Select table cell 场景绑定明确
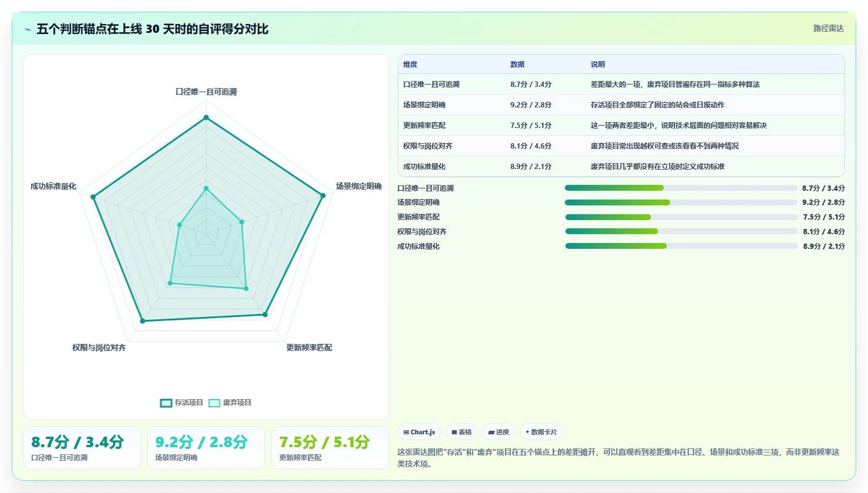This screenshot has width=868, height=493. (424, 105)
